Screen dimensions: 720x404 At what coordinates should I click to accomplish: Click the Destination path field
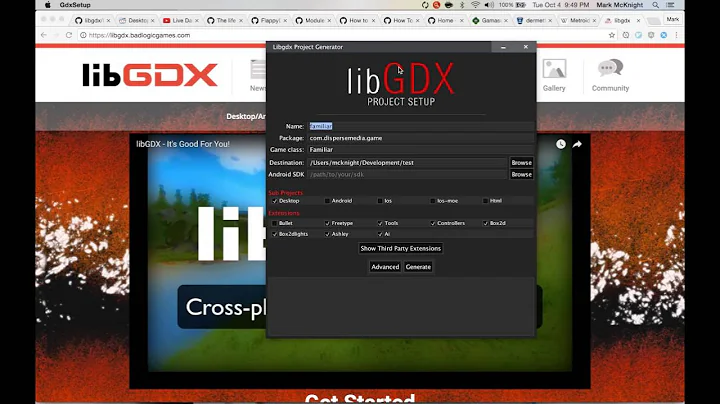[408, 163]
